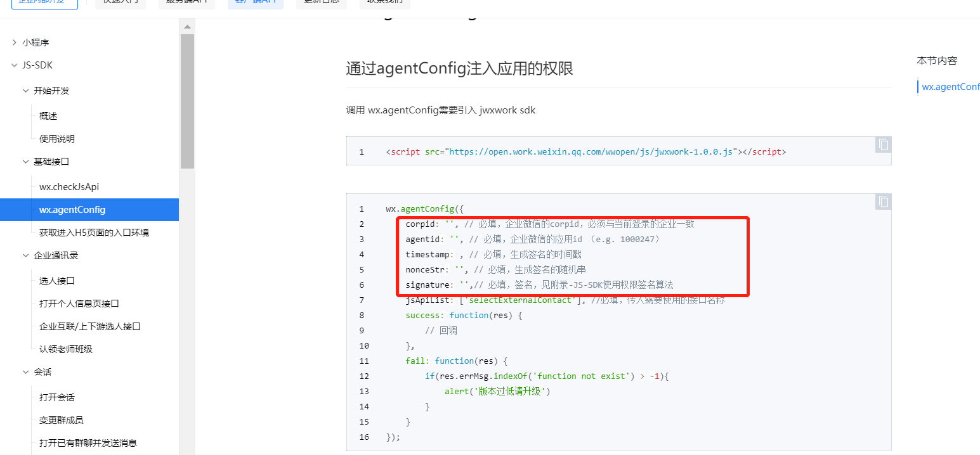Copy the wx.agentConfig code block

[883, 202]
